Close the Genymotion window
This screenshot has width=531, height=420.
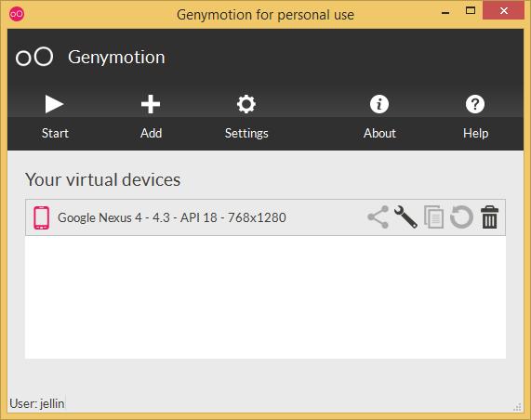coord(504,11)
